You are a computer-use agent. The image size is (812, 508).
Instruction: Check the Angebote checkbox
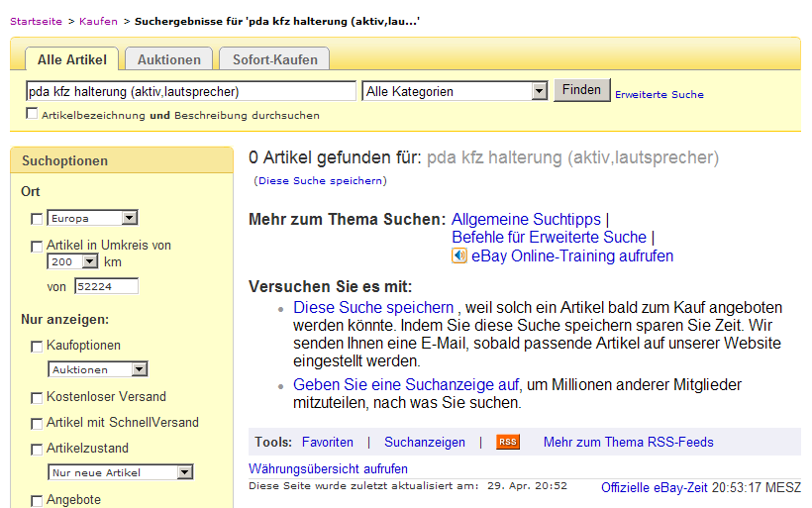pos(37,501)
